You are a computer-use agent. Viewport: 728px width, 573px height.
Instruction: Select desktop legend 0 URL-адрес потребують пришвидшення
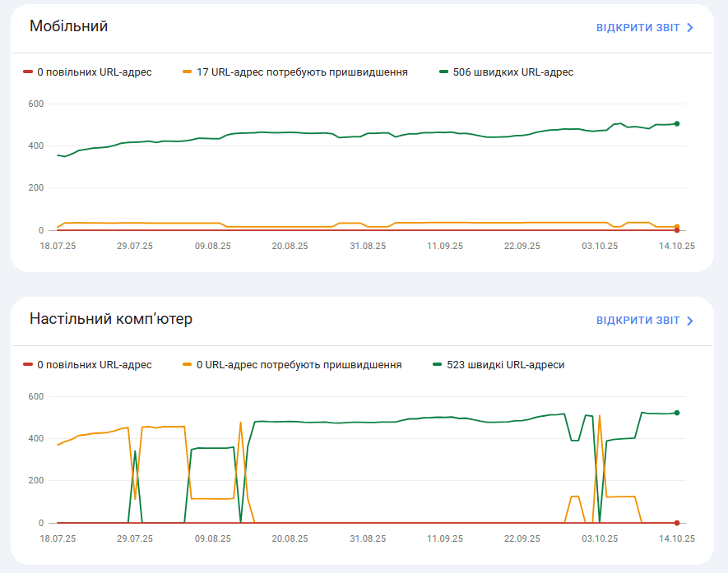[292, 365]
